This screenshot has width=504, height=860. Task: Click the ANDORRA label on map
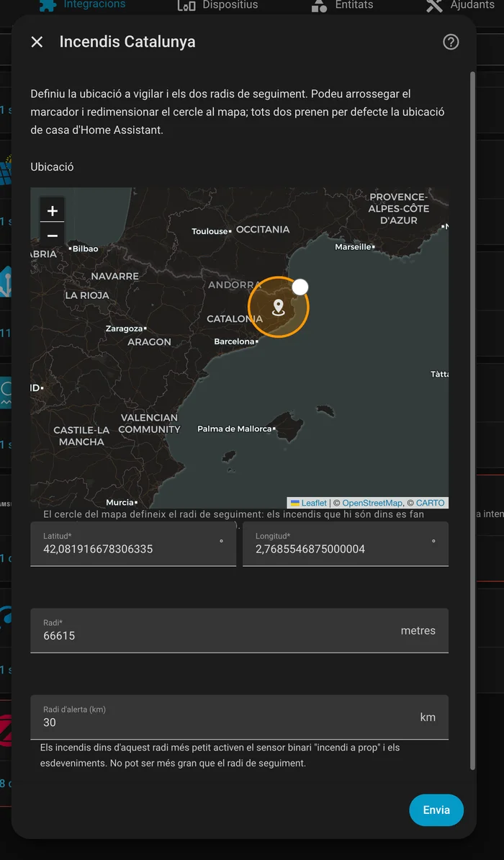coord(235,285)
